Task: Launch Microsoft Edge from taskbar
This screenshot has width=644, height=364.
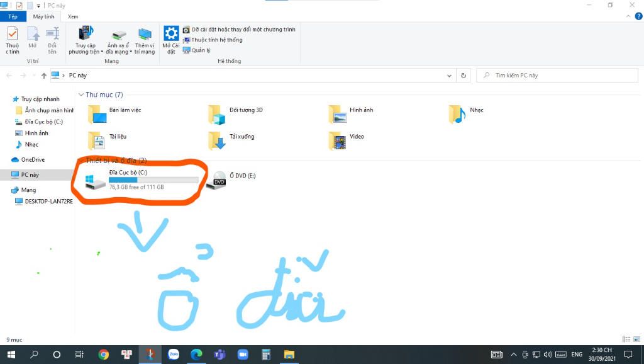Action: 196,355
